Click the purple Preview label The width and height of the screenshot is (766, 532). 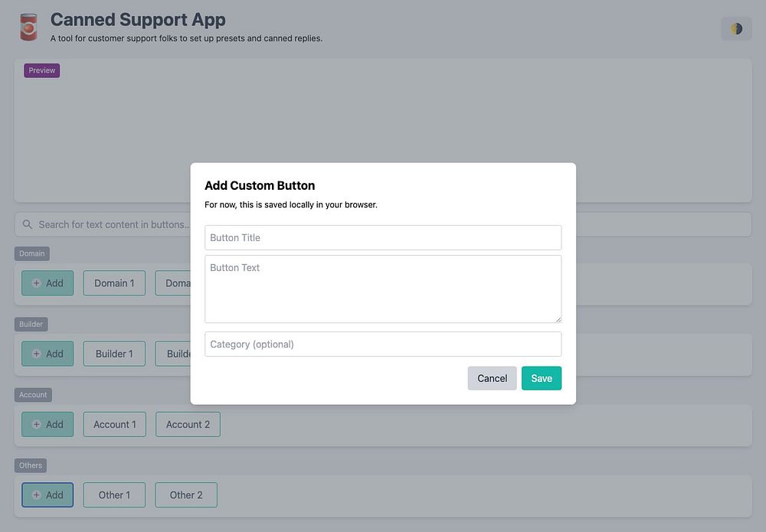click(x=42, y=70)
